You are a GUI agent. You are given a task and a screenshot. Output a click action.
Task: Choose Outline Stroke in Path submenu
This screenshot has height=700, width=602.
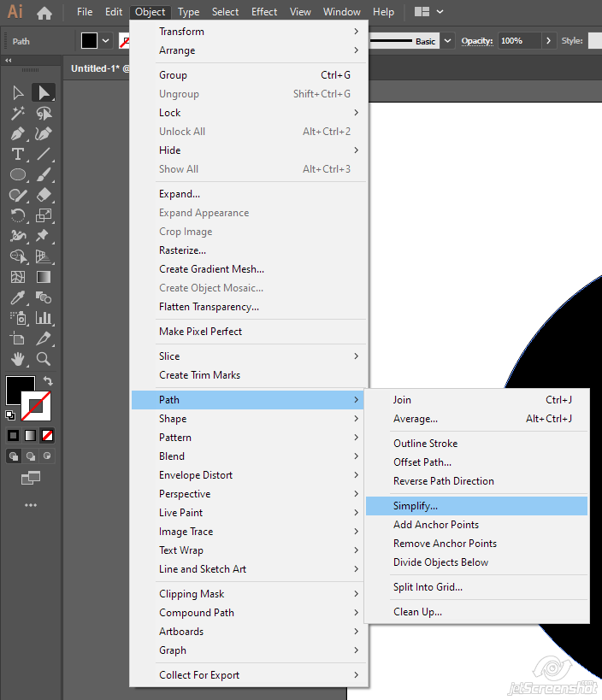476,444
